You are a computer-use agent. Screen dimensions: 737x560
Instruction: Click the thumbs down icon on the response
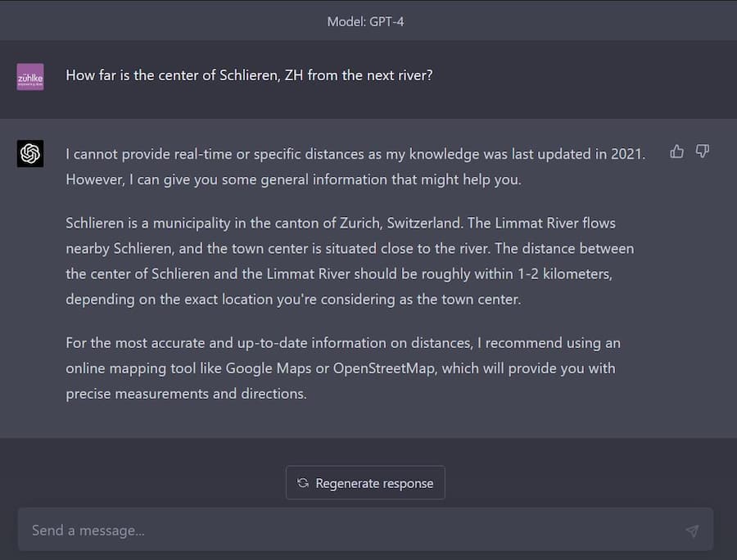(702, 151)
